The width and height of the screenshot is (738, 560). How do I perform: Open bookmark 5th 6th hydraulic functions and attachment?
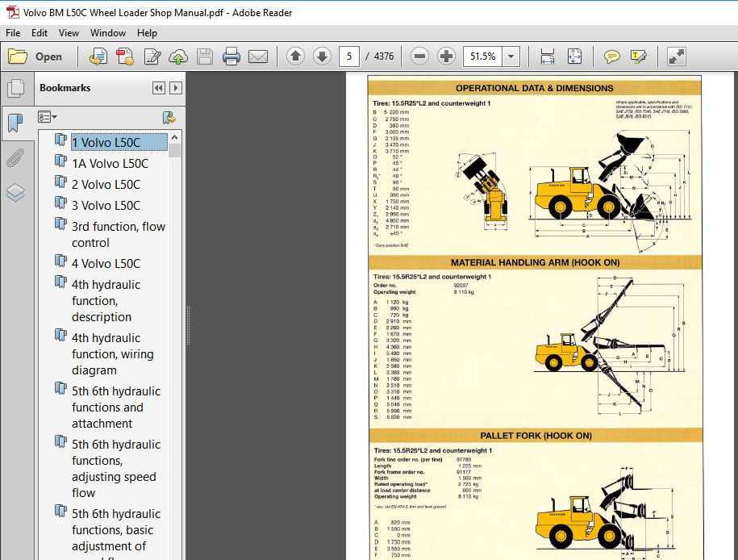pyautogui.click(x=116, y=407)
